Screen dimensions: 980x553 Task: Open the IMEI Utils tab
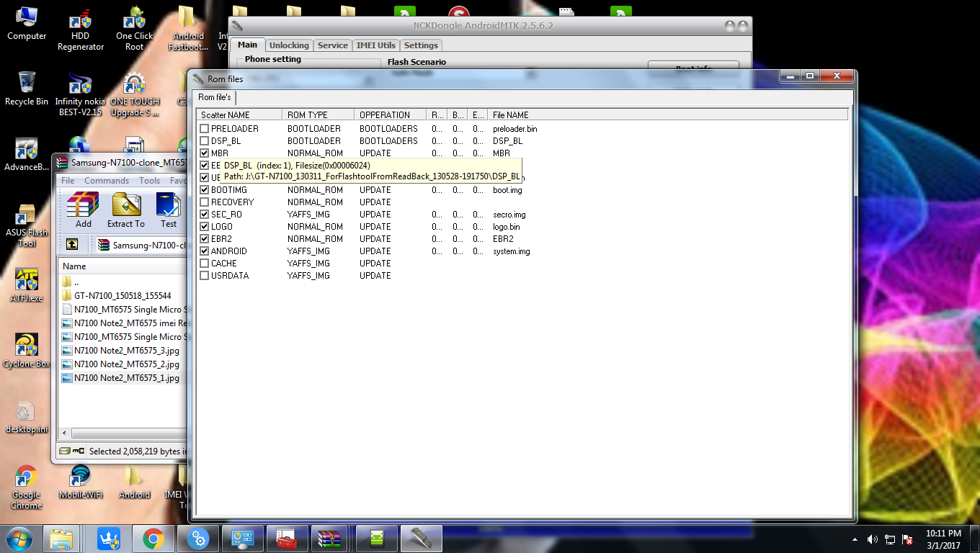point(376,45)
